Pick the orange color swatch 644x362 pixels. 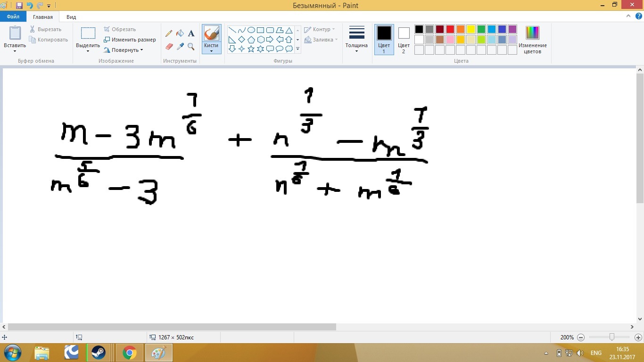click(x=461, y=29)
